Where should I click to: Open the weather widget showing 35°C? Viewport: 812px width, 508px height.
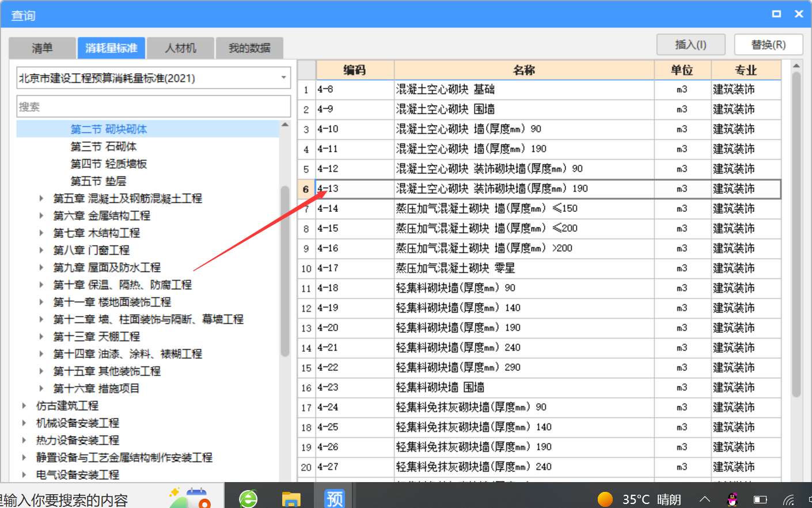point(639,499)
